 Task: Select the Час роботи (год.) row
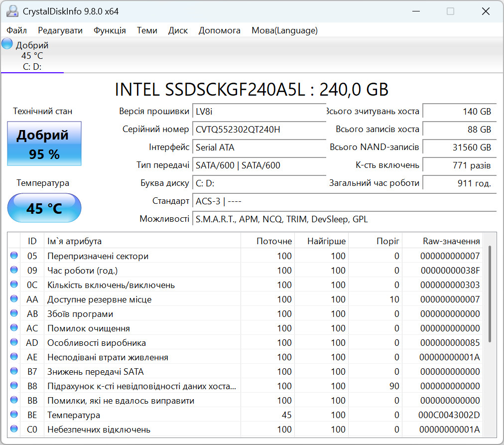[246, 271]
